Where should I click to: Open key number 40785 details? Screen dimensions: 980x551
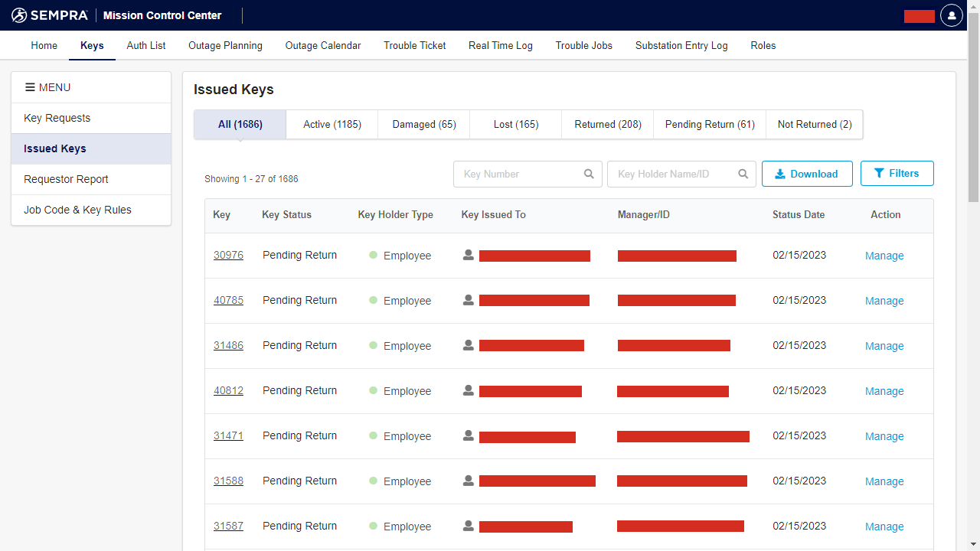point(228,300)
